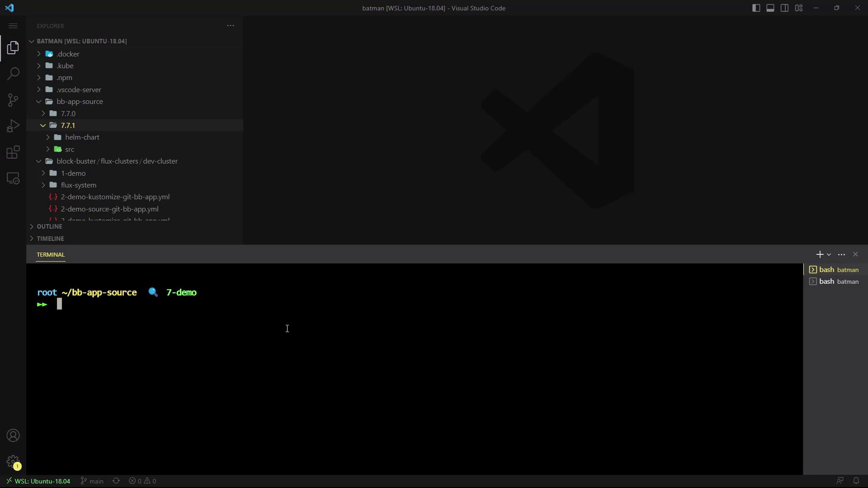This screenshot has height=488, width=868.
Task: Open Remote Explorer icon in activity bar
Action: coord(13,178)
